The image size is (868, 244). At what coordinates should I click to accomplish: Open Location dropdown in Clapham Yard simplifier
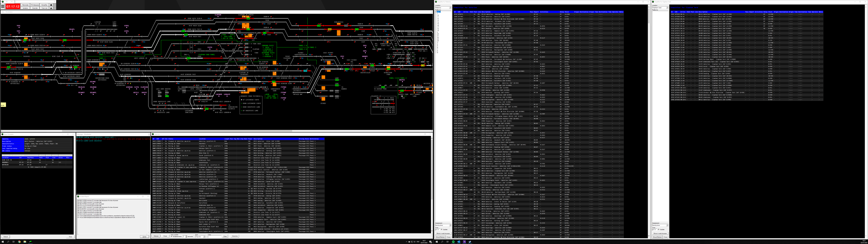pos(660,7)
